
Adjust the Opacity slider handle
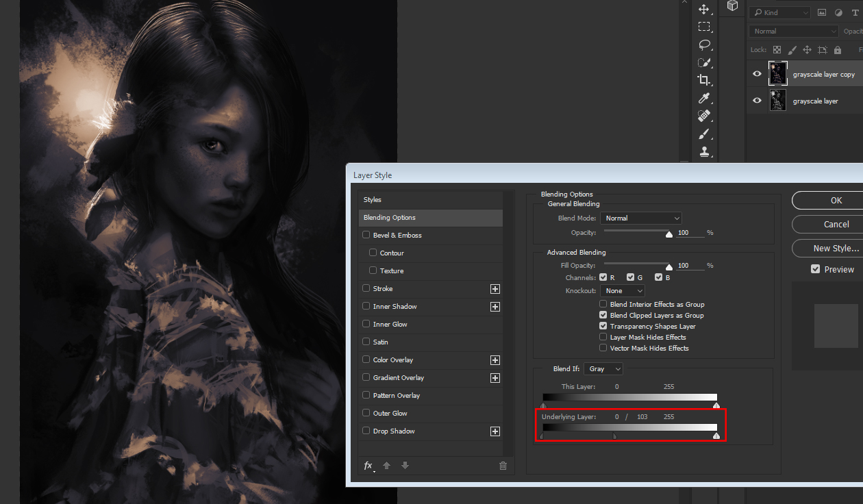pyautogui.click(x=669, y=234)
